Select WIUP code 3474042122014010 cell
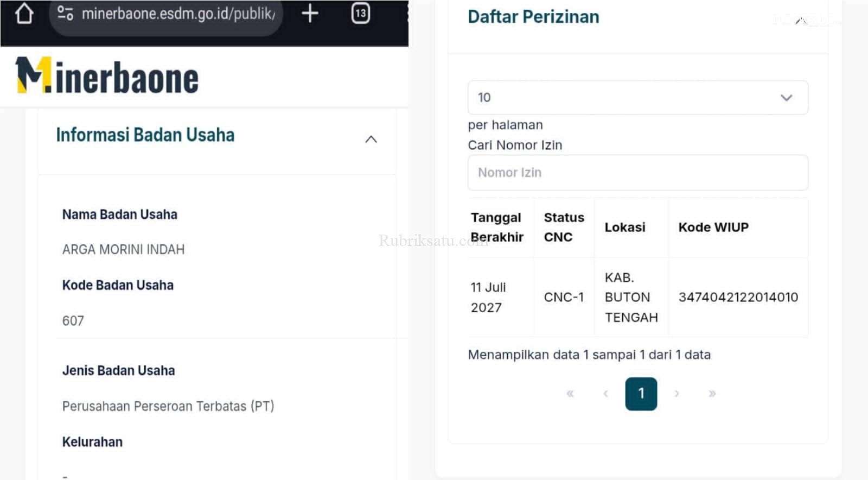 [738, 297]
